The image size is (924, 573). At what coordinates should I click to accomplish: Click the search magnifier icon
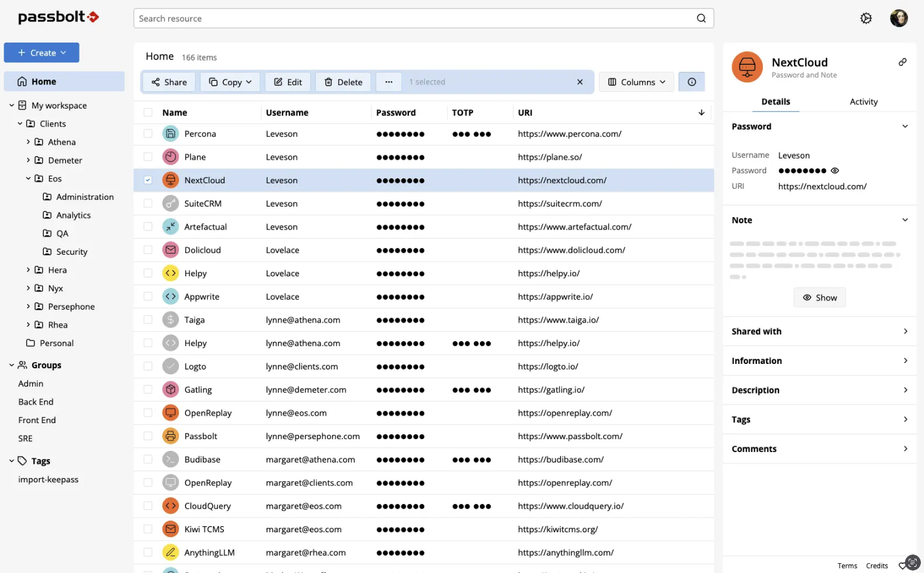coord(701,19)
